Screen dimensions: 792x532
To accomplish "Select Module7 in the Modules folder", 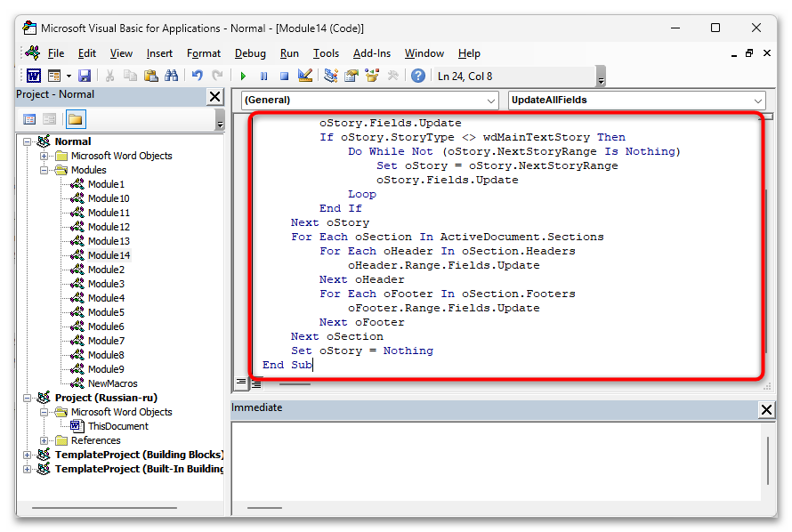I will tap(106, 341).
